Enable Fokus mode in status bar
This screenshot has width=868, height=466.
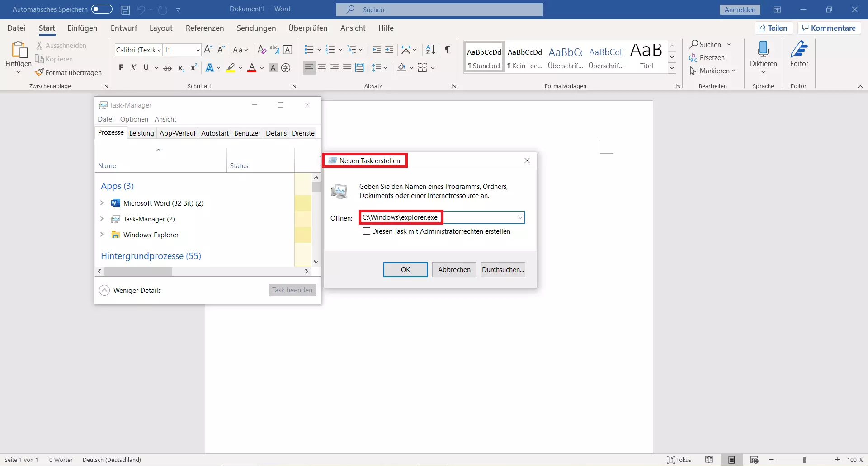[679, 460]
